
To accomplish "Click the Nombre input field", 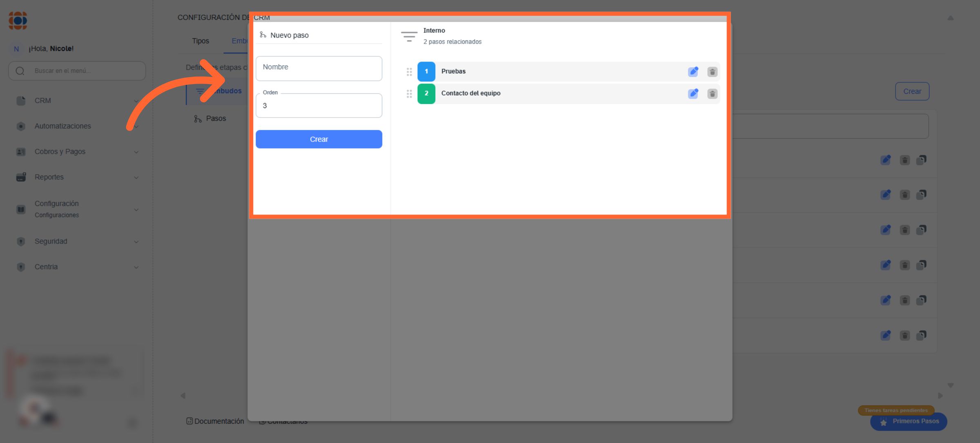I will [318, 69].
